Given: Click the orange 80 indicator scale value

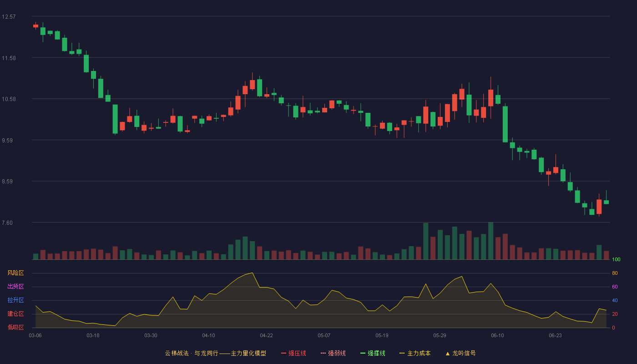Looking at the screenshot, I should click(615, 273).
